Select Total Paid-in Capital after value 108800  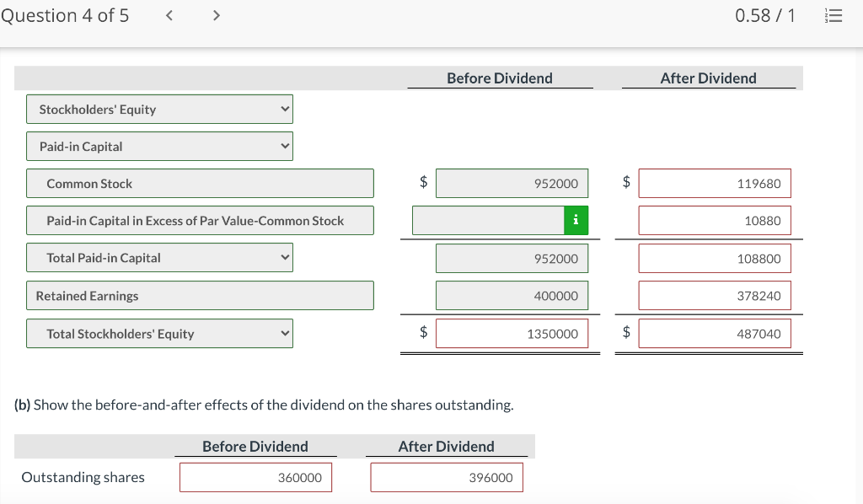pyautogui.click(x=715, y=259)
